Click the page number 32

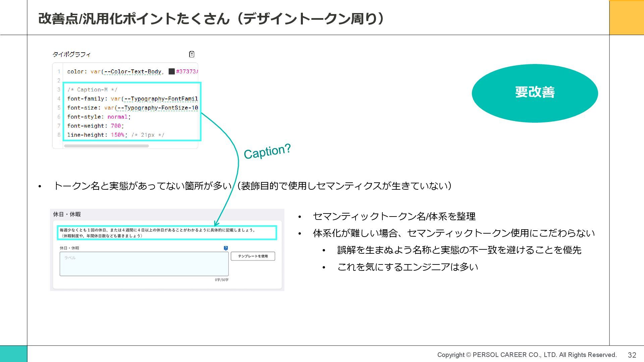(x=632, y=355)
